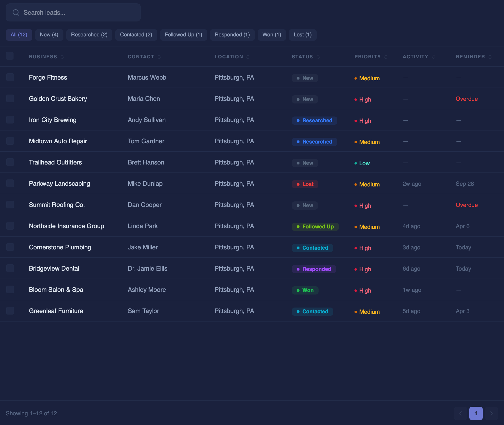Viewport: 504px width, 425px height.
Task: Open the Golden Crust Bakery lead
Action: point(58,99)
